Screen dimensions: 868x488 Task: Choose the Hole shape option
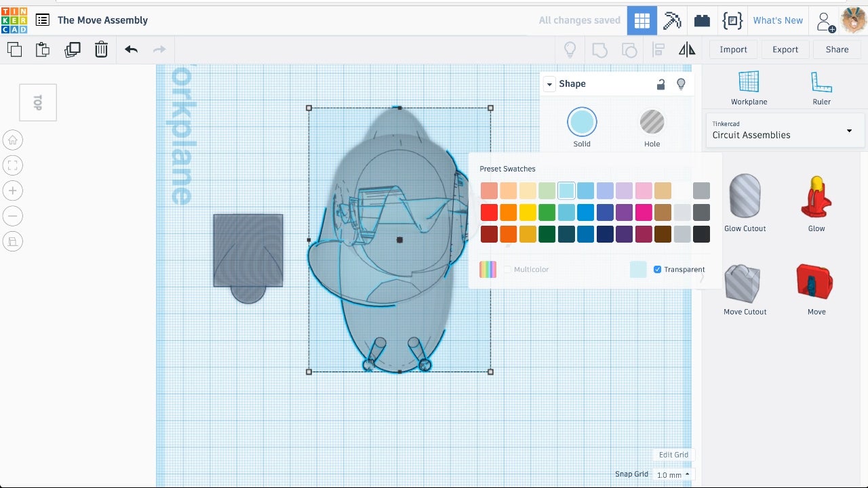coord(652,128)
